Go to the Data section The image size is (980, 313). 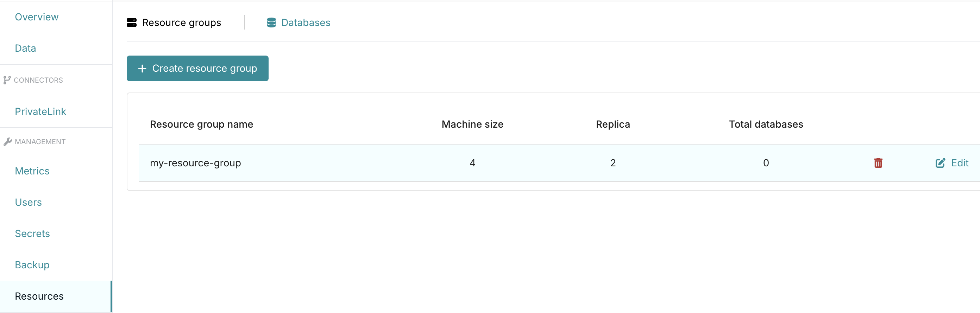25,48
